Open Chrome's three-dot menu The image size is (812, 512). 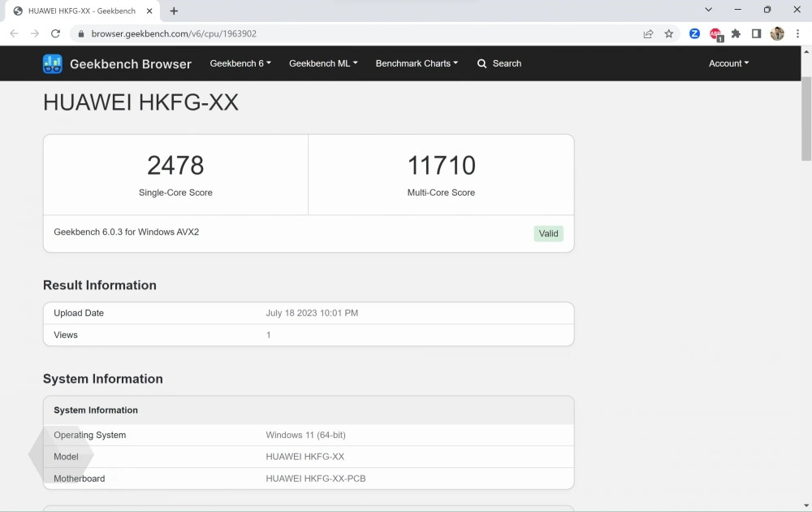tap(798, 33)
